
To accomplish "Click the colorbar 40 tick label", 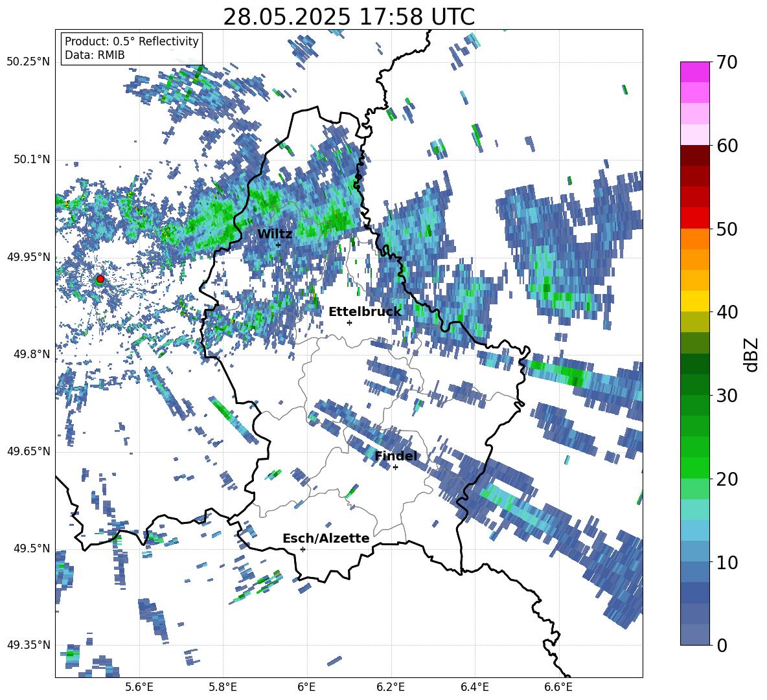I will [x=727, y=312].
